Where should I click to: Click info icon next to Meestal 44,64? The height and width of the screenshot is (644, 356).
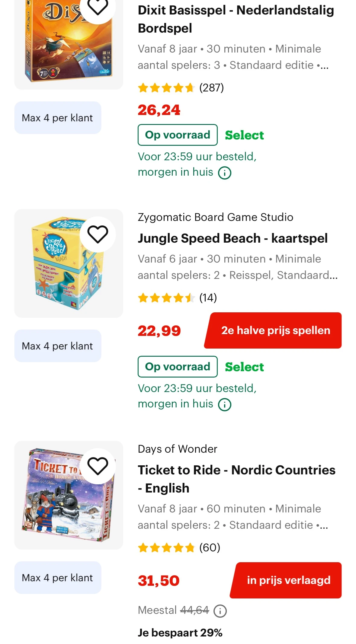click(220, 611)
